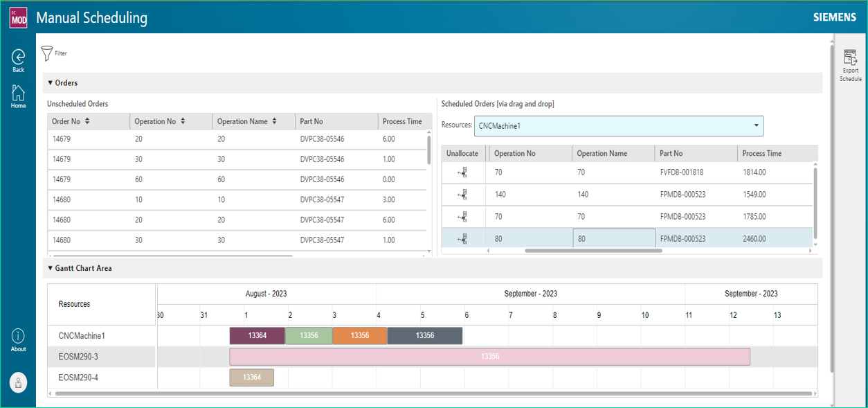This screenshot has width=868, height=408.
Task: Click the scheduled orders vertical scrollbar
Action: click(x=815, y=202)
